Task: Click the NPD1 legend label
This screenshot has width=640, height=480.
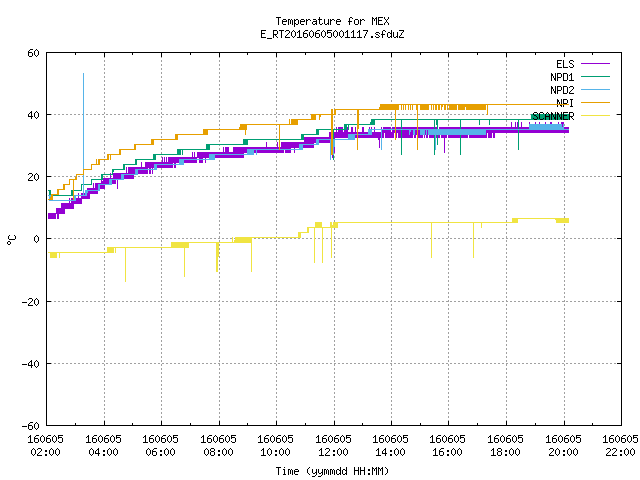Action: coord(562,77)
